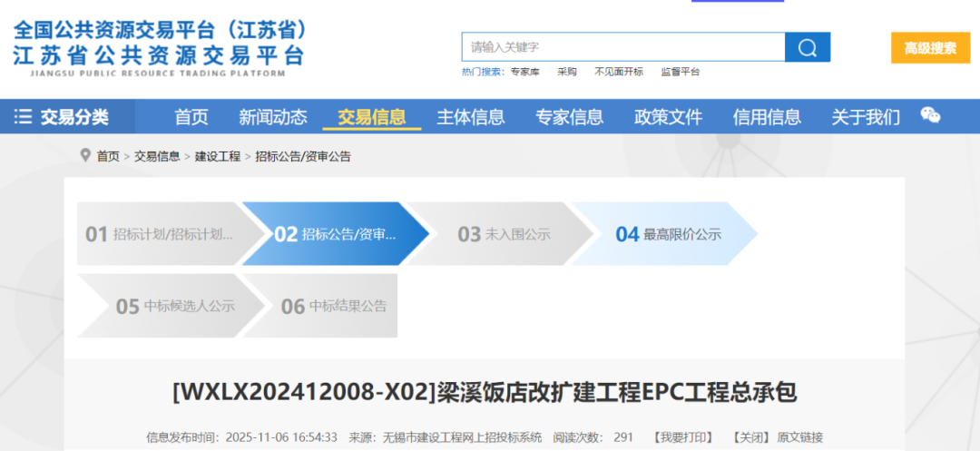This screenshot has width=980, height=451.
Task: Click 建设工程 in the breadcrumb
Action: 218,157
